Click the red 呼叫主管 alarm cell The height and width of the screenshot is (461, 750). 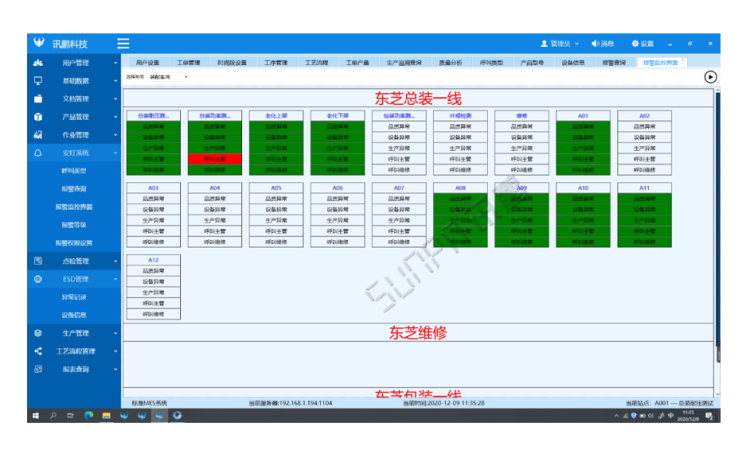click(x=214, y=159)
